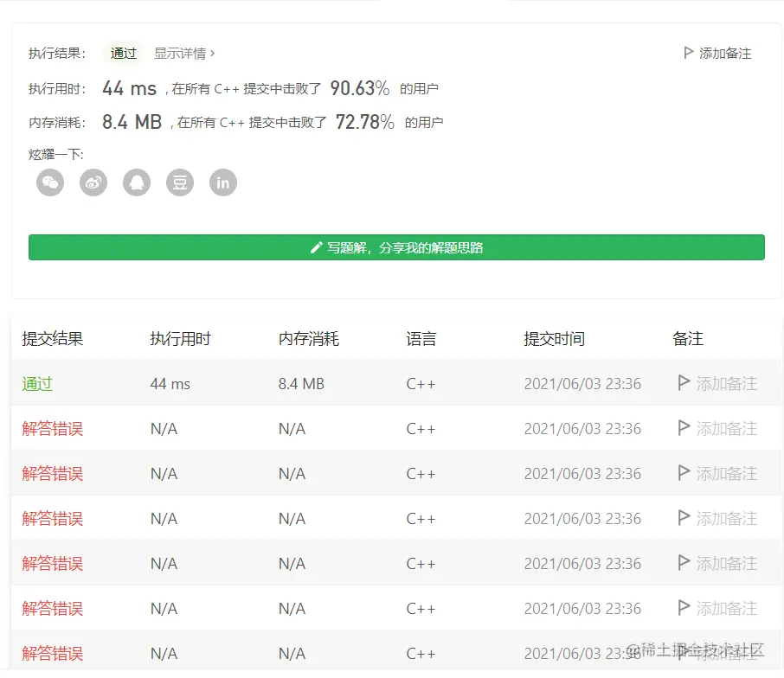Click the 提交时间 column header
Screen dimensions: 784x678
(x=555, y=339)
